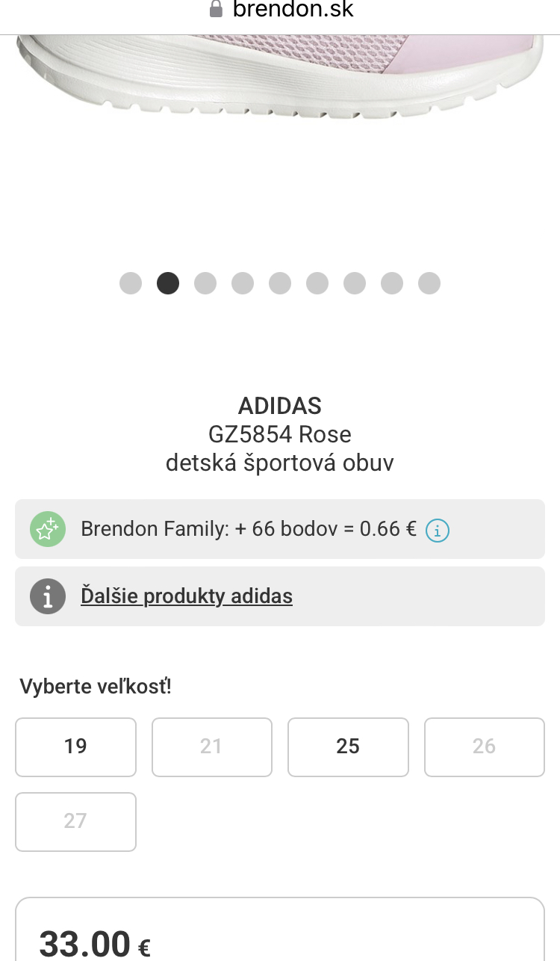Go to last image carousel dot
Screen dimensions: 560x961
tap(429, 283)
